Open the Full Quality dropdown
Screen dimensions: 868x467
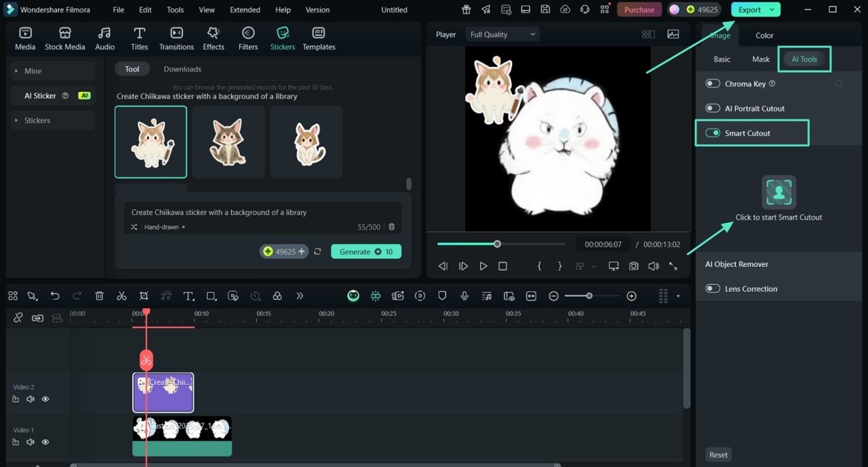503,35
